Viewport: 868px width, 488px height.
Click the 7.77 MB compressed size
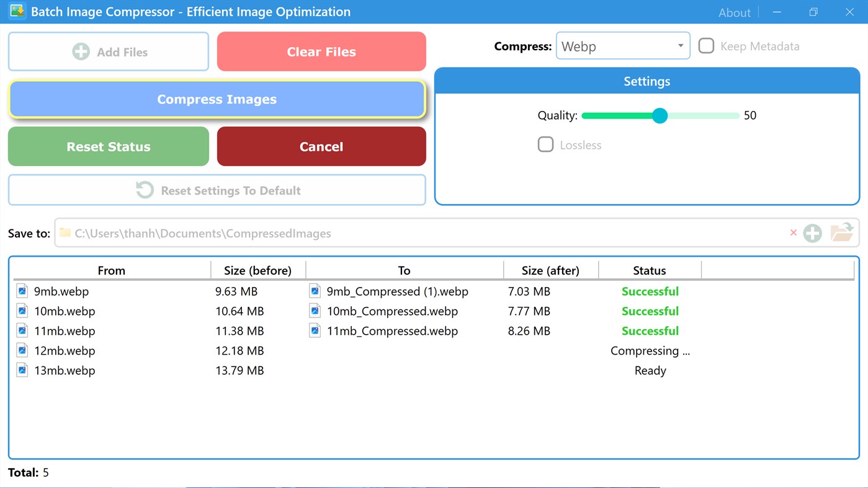click(529, 311)
